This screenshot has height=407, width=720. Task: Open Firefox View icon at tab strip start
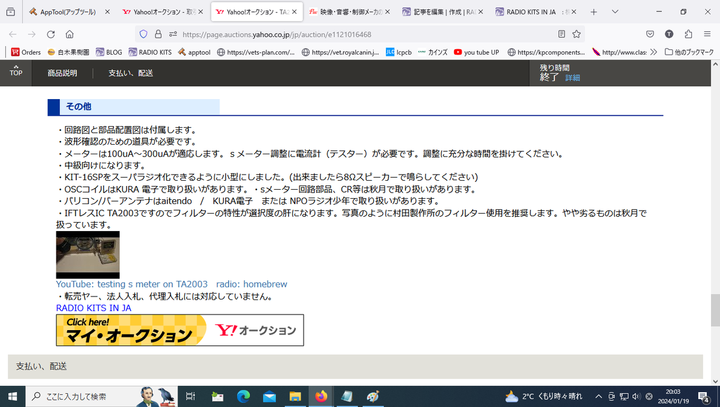coord(11,12)
